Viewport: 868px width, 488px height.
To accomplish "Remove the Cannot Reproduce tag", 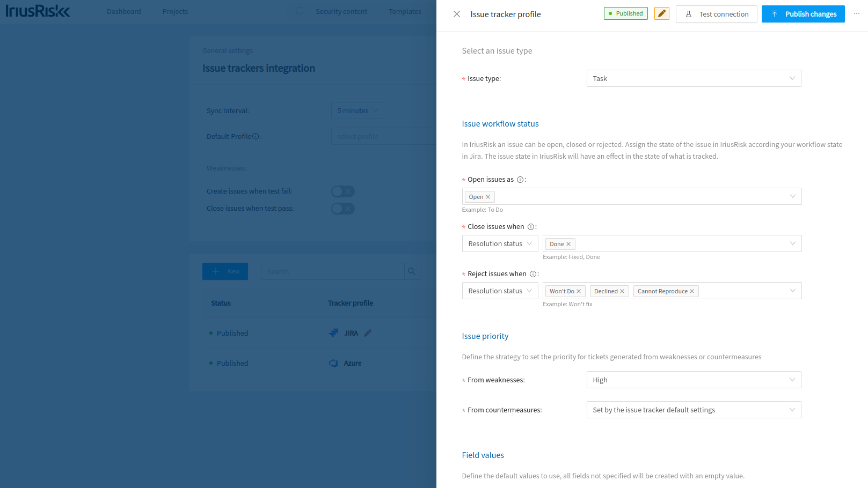I will tap(692, 291).
